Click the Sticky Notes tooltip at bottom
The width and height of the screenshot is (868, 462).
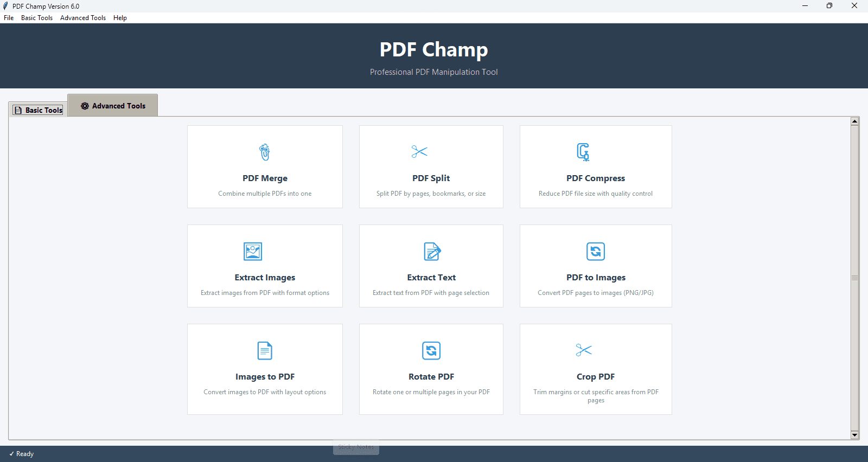point(356,447)
